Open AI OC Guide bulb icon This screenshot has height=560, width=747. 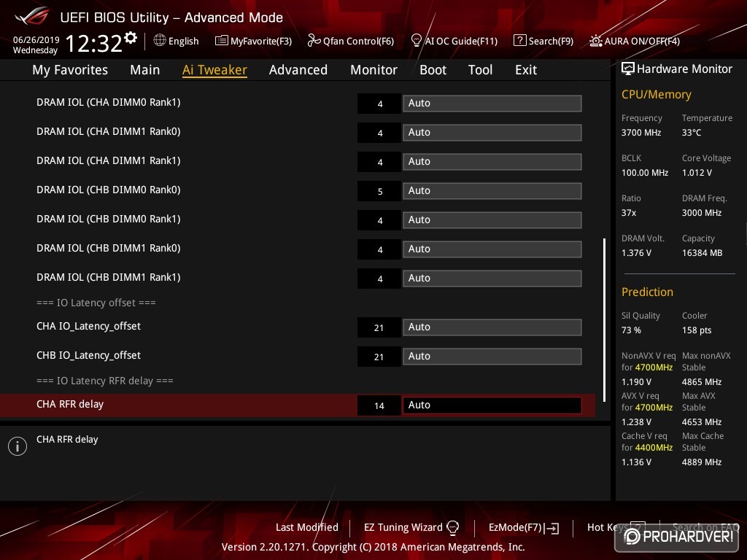click(x=416, y=41)
